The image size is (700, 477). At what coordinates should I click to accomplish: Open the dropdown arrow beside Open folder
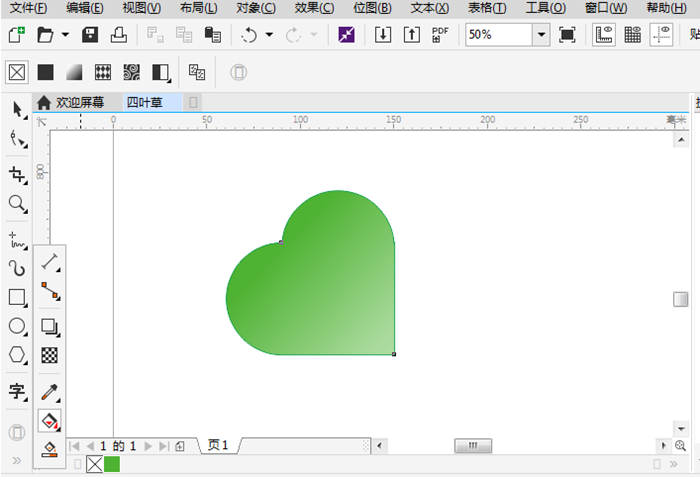click(x=65, y=35)
